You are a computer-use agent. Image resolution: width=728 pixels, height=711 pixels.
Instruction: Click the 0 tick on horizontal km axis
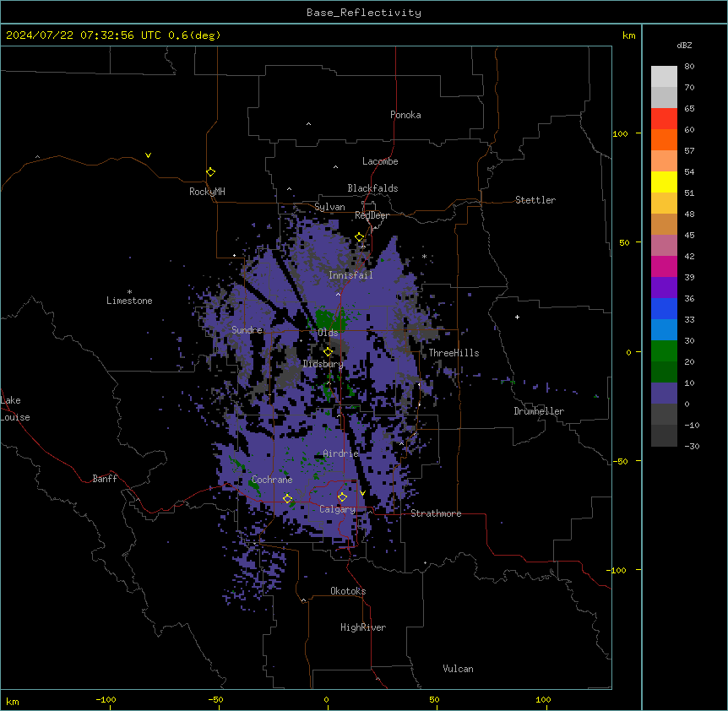(x=326, y=699)
